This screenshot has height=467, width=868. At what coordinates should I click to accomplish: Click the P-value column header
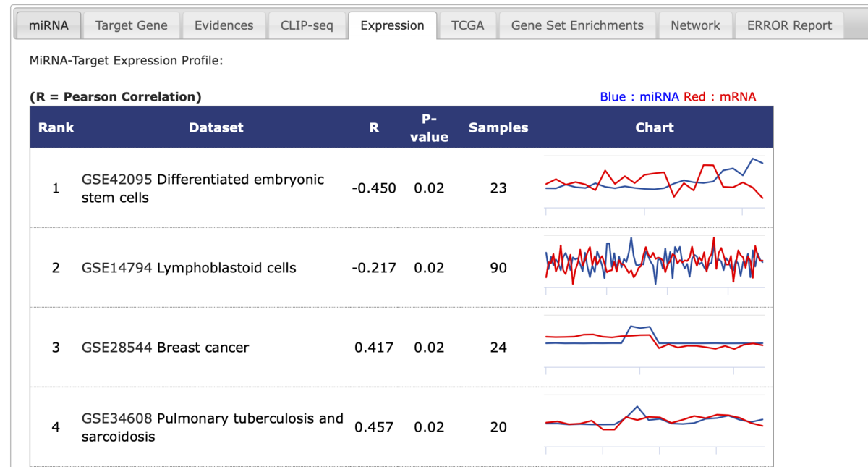click(428, 127)
